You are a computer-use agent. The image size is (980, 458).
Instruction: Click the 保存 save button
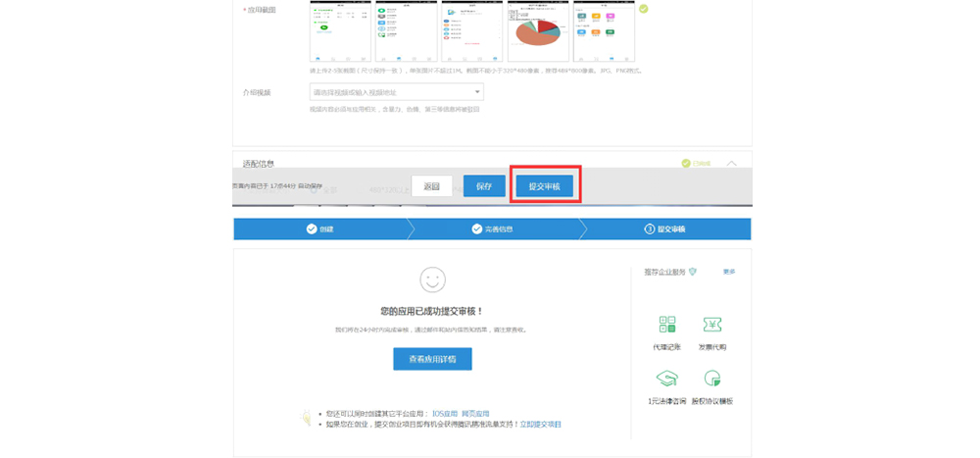(x=484, y=185)
